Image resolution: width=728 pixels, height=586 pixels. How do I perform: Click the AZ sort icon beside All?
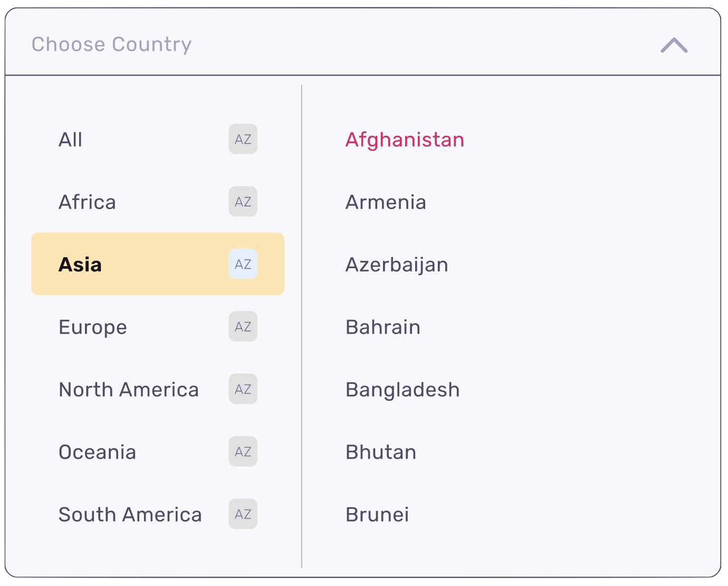click(243, 139)
